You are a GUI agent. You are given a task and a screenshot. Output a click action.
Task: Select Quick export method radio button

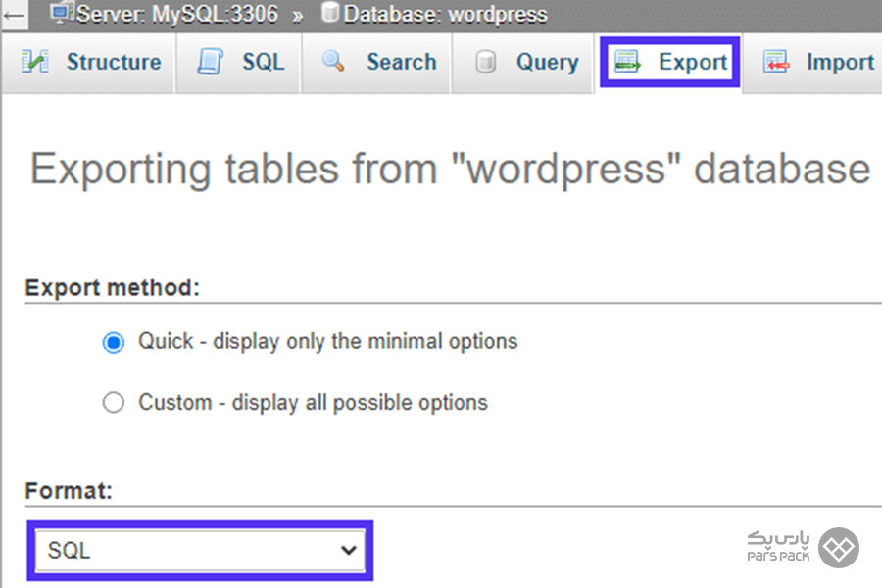point(113,342)
